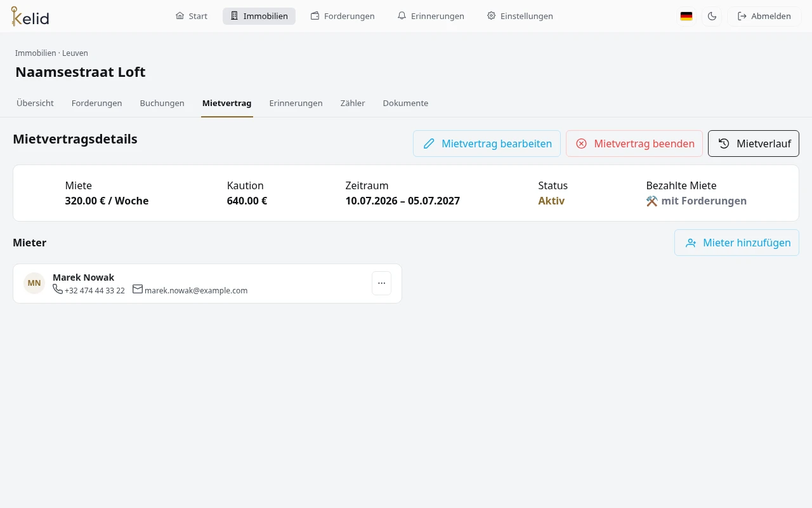Click the gear icon beside Einstellungen
812x508 pixels.
pyautogui.click(x=491, y=16)
